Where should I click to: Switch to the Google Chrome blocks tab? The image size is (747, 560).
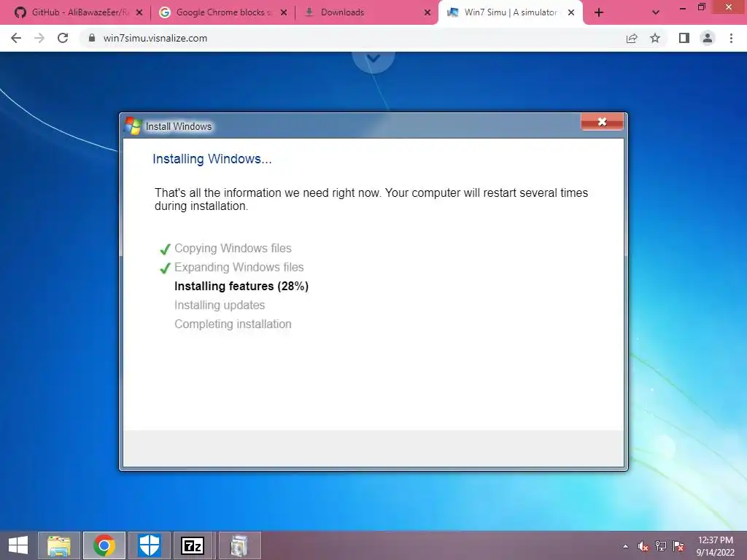(222, 12)
